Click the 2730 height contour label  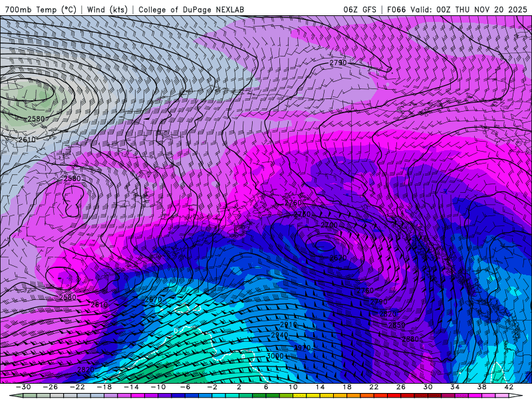[x=302, y=214]
